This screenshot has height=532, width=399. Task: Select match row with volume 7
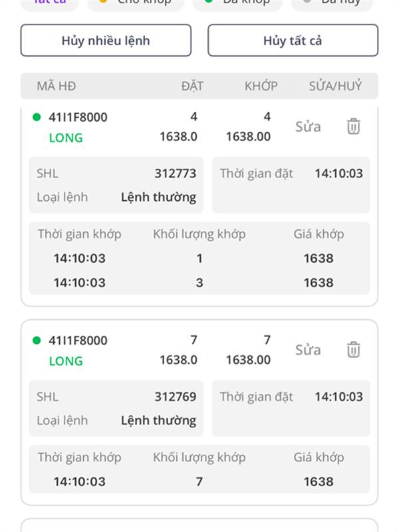coord(199,481)
